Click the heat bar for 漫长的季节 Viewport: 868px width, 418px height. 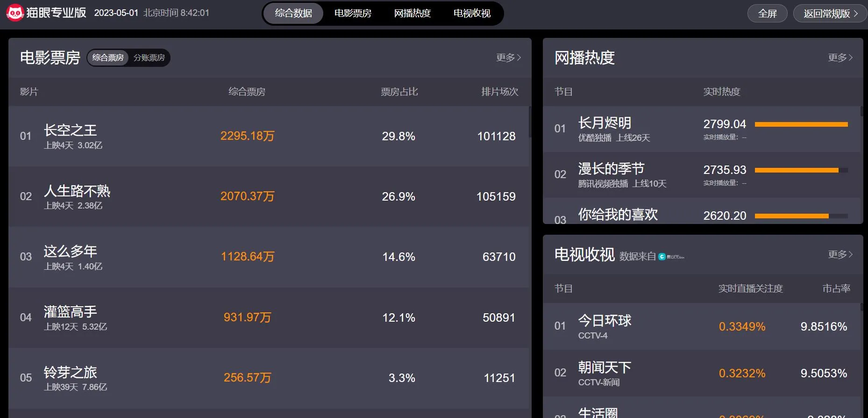coord(801,170)
